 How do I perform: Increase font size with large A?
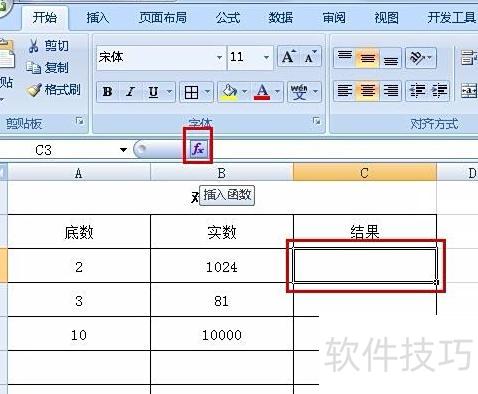[289, 57]
